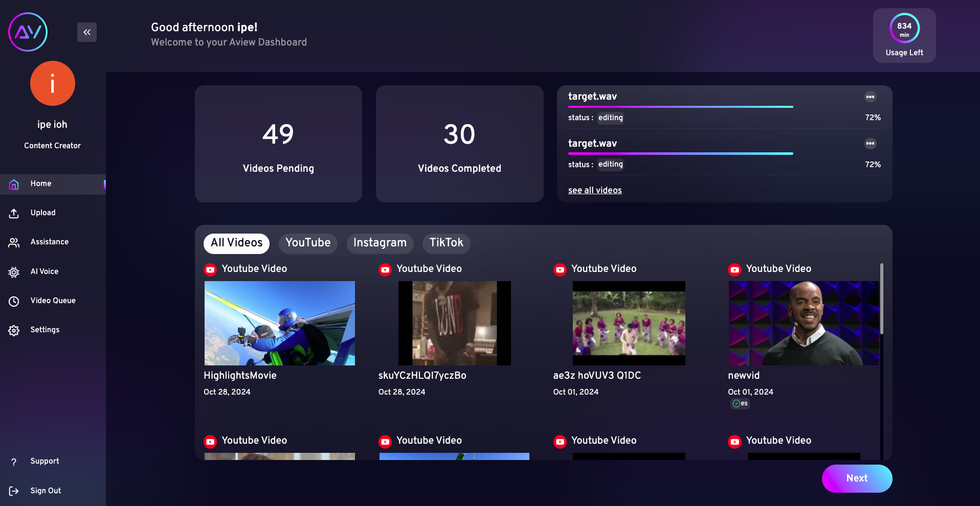
Task: Click the Aview AV logo
Action: coord(28,32)
